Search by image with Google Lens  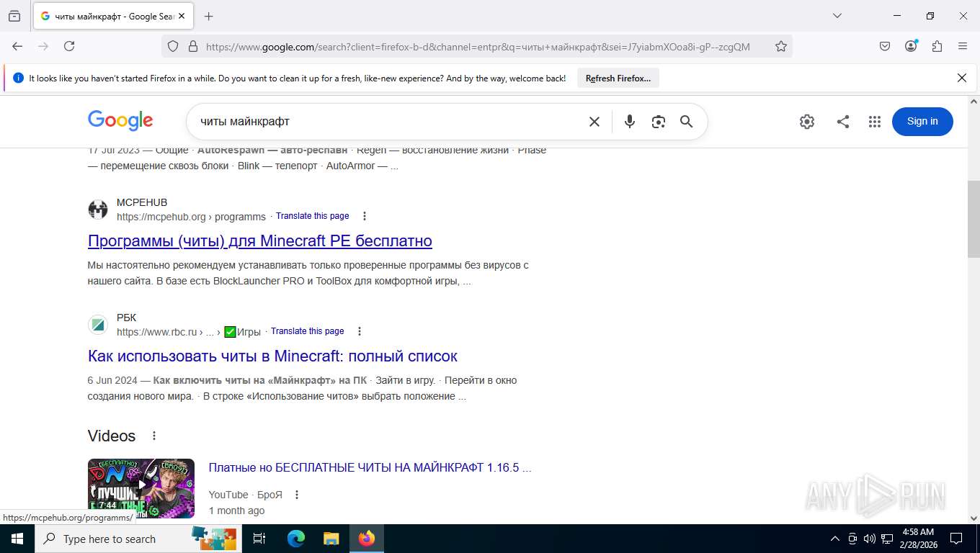[658, 122]
